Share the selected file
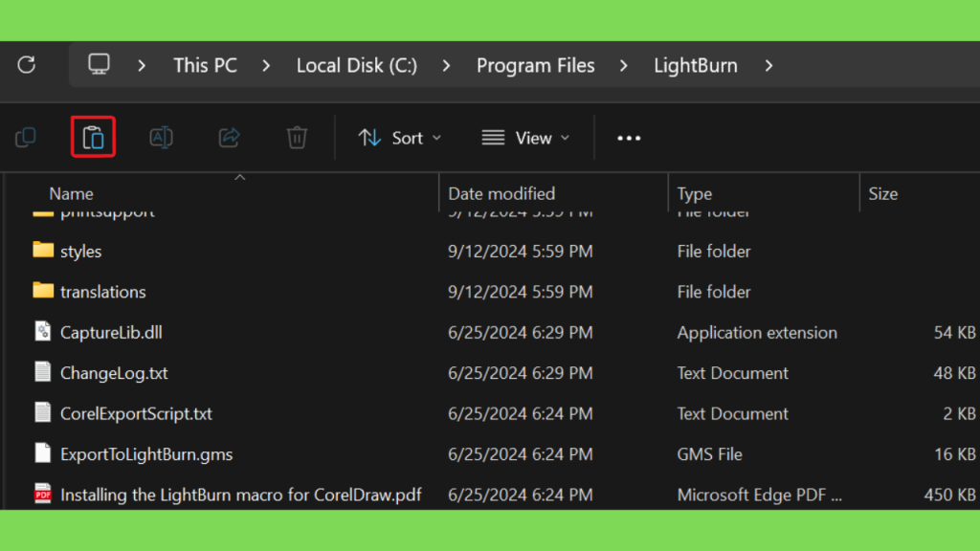Viewport: 980px width, 551px height. [x=230, y=138]
